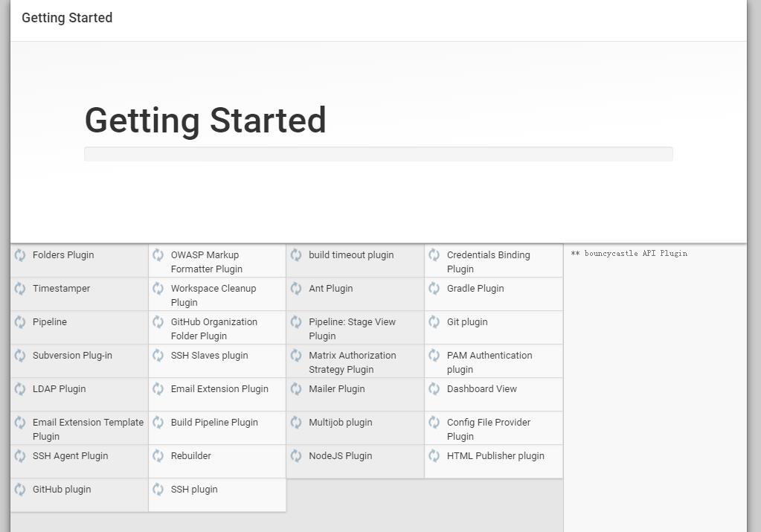Screen dimensions: 761x532
Task: Click the 'Mailer Plugin' text
Action: (337, 389)
